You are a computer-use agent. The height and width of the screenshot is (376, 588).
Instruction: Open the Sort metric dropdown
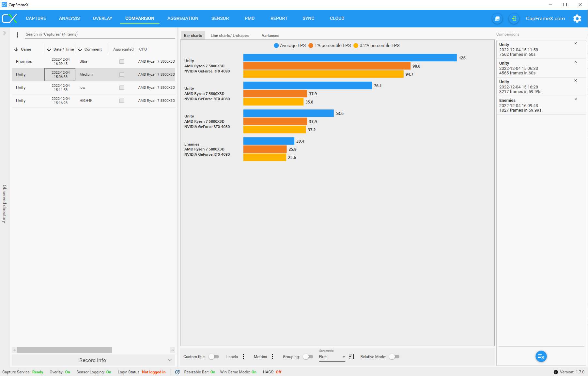[x=332, y=357]
